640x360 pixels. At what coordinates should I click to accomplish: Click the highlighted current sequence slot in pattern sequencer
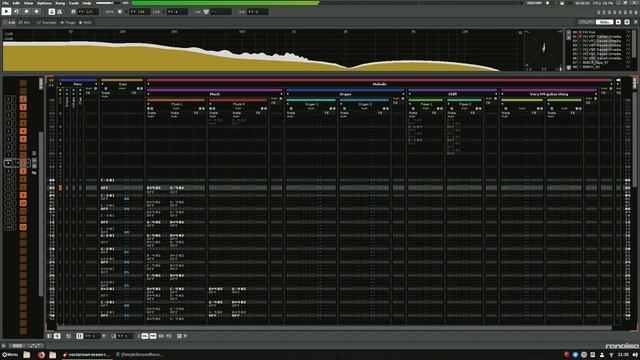[x=17, y=163]
